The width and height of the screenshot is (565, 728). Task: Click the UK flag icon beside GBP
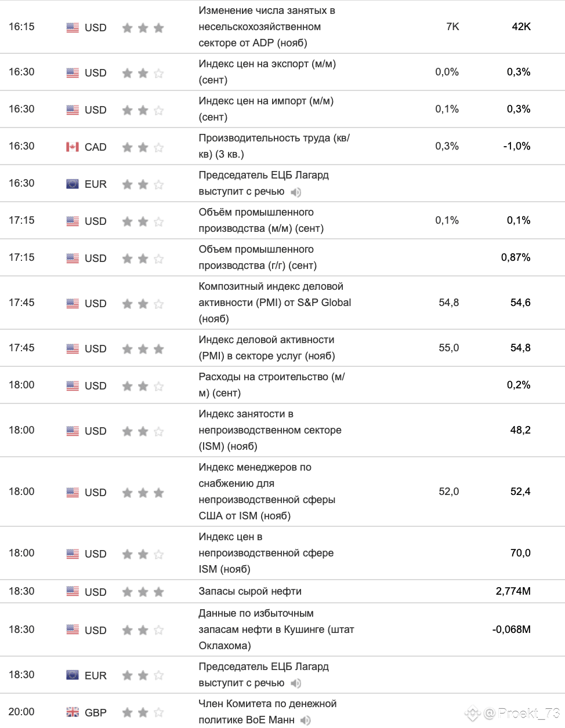pos(73,712)
